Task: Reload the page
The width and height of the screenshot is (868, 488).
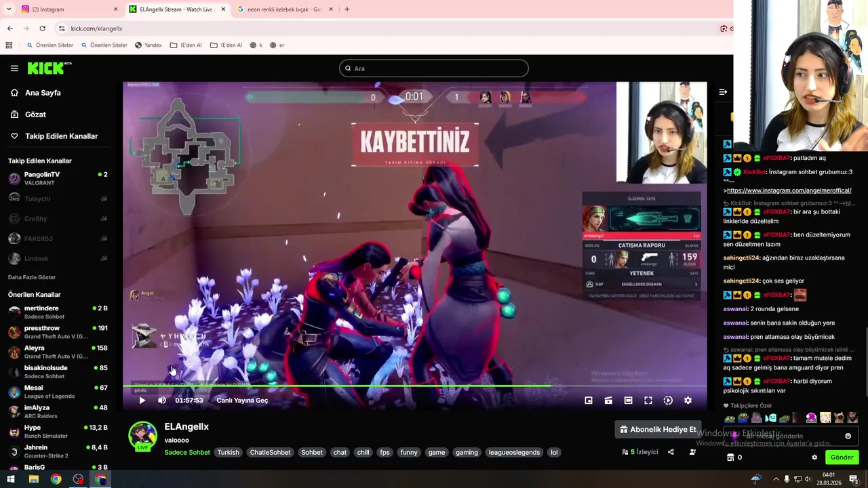Action: click(x=42, y=28)
